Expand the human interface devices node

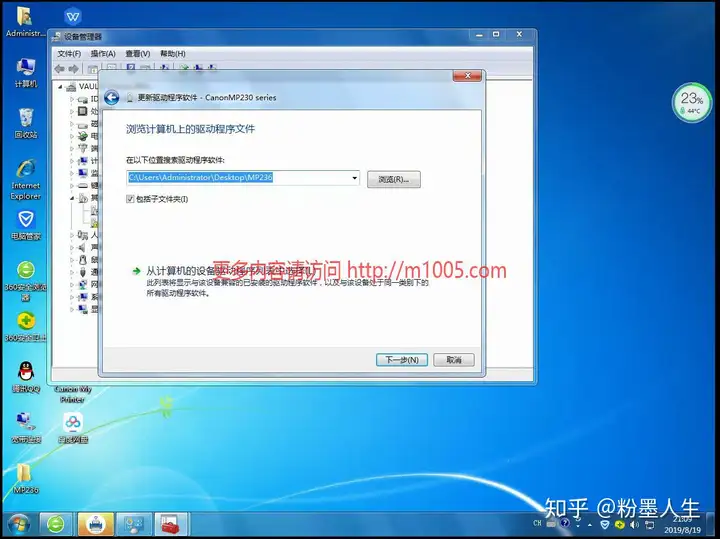point(72,235)
